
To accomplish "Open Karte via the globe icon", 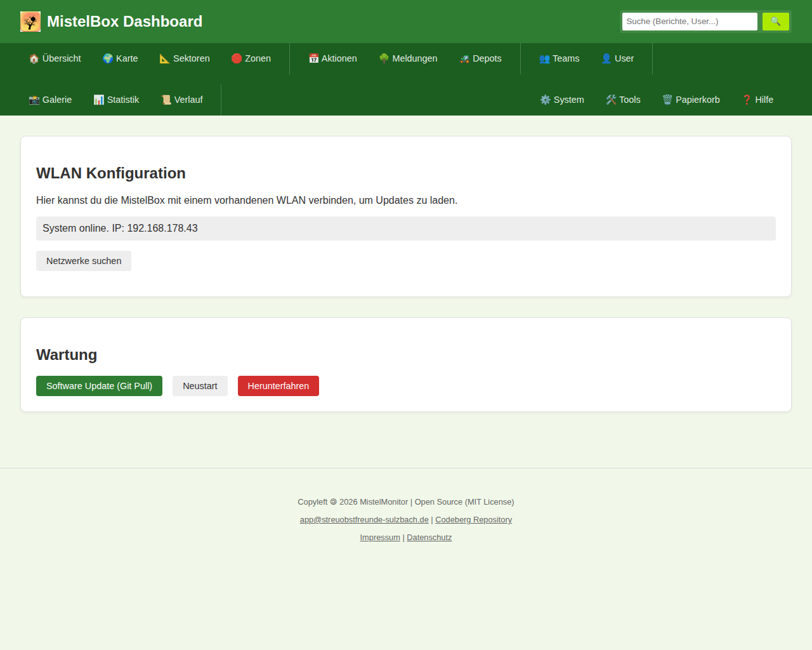I will pos(108,58).
